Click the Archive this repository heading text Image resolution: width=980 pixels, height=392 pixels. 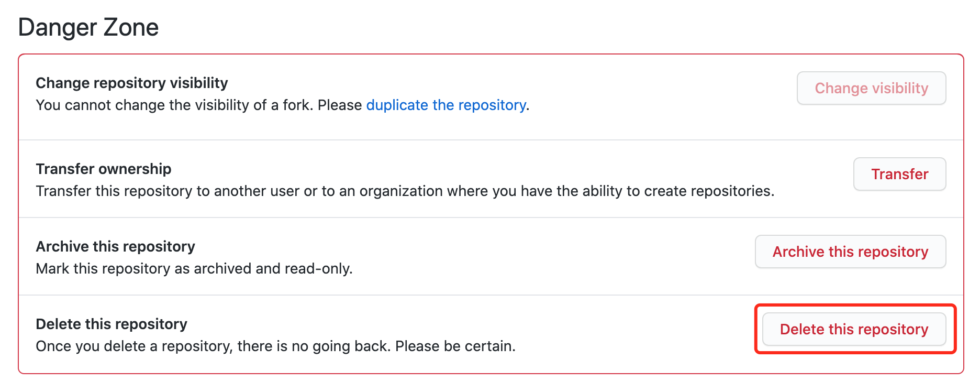point(115,246)
